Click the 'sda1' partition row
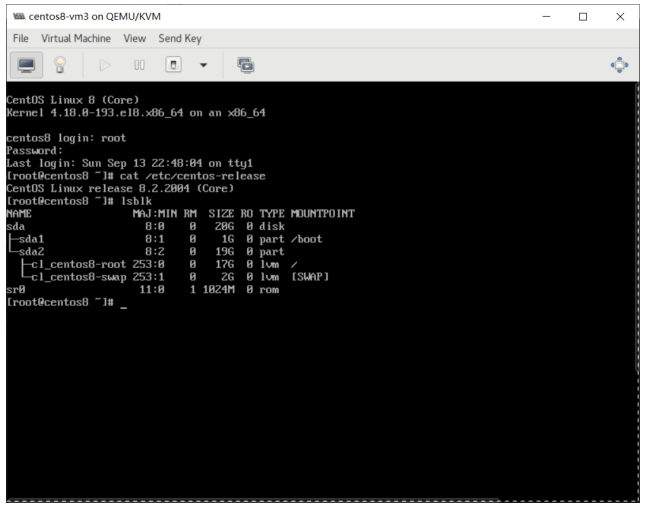The image size is (646, 509). [x=166, y=239]
